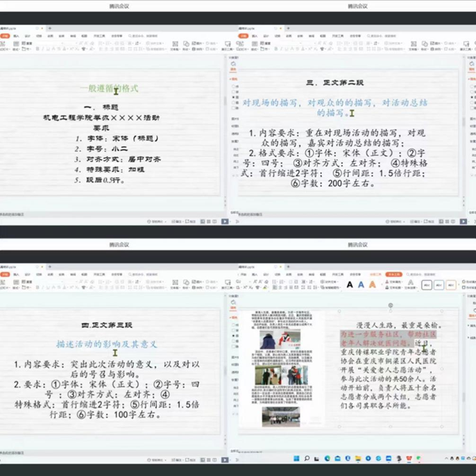Viewport: 476px width, 476px height.
Task: Open the Search magnifier icon in the taskbar
Action: [306, 459]
